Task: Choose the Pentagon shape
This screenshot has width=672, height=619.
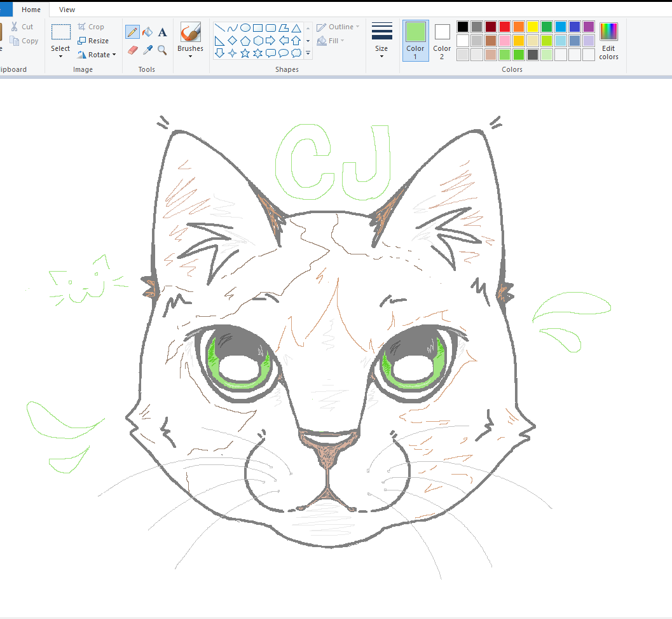Action: pyautogui.click(x=245, y=41)
